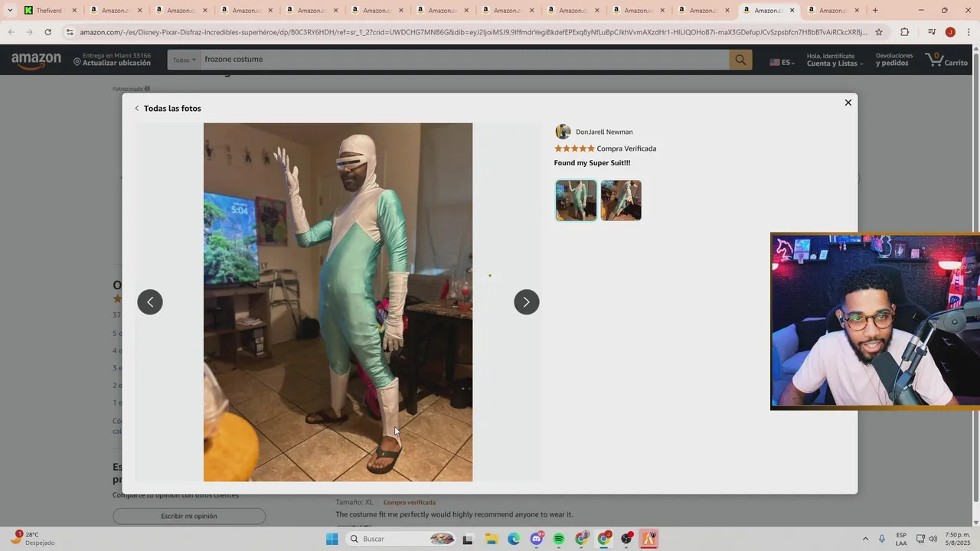Open DonJarell Newman's reviewer profile
The width and height of the screenshot is (980, 551).
(x=594, y=132)
